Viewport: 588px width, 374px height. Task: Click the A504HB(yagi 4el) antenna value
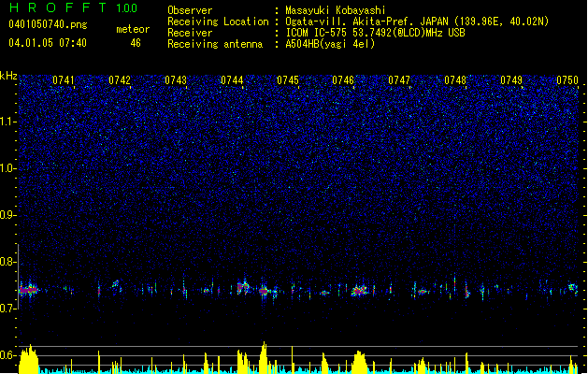pos(330,44)
